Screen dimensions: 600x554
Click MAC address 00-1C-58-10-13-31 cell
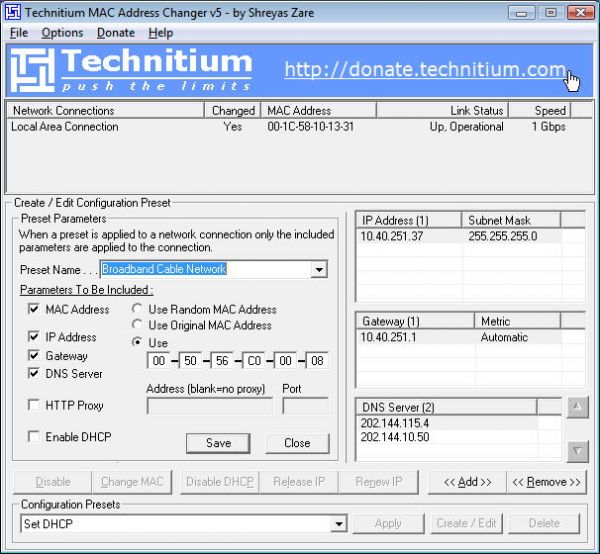click(310, 127)
